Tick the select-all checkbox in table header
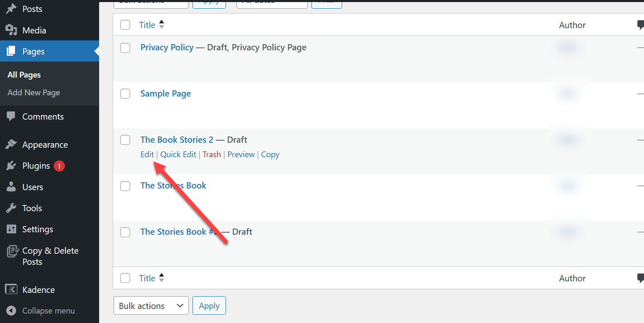The height and width of the screenshot is (323, 644). pos(125,25)
